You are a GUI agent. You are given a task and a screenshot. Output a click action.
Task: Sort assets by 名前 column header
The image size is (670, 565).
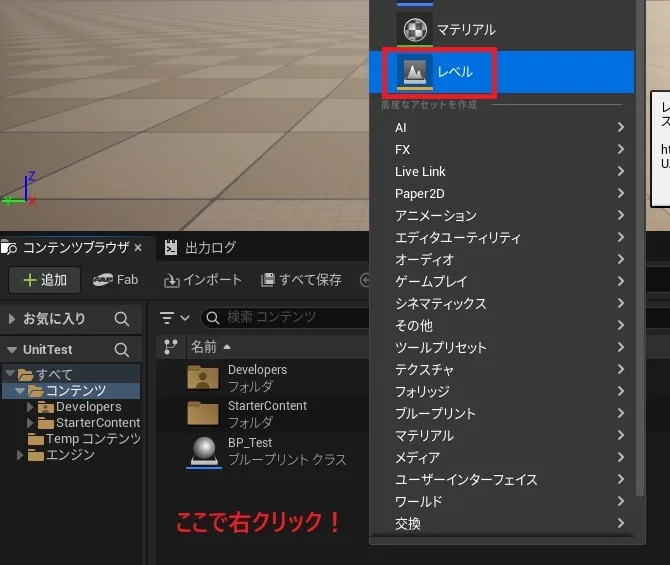pyautogui.click(x=204, y=347)
